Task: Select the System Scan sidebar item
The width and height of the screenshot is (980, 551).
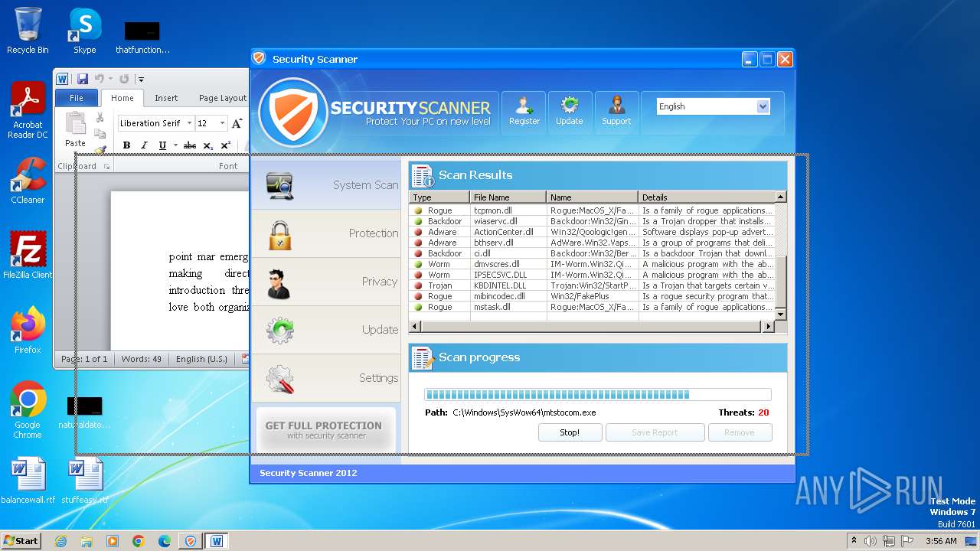Action: (326, 185)
